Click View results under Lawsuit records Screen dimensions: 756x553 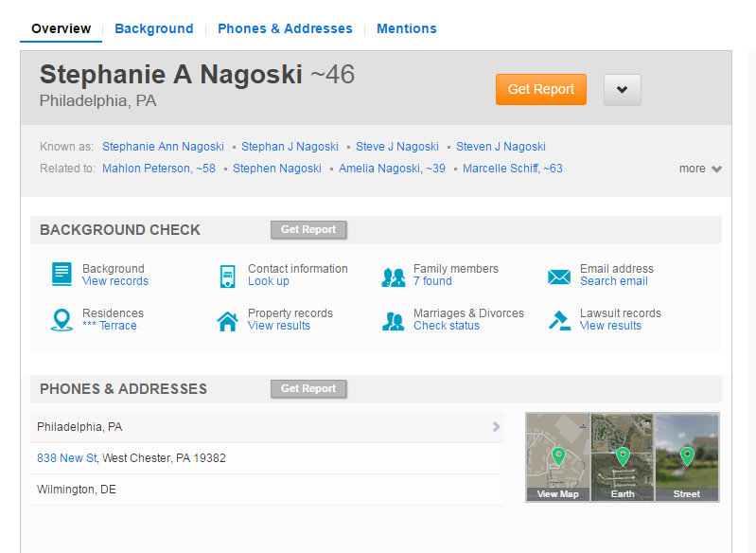[x=610, y=326]
